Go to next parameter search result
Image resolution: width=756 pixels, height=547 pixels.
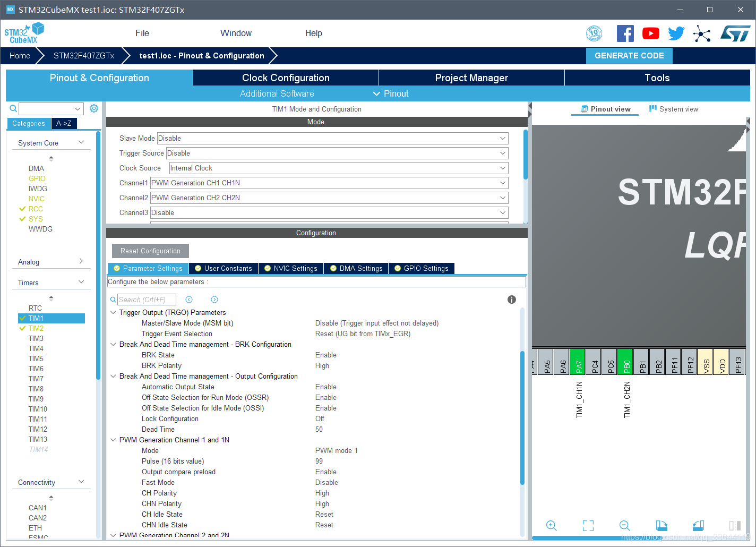tap(214, 300)
